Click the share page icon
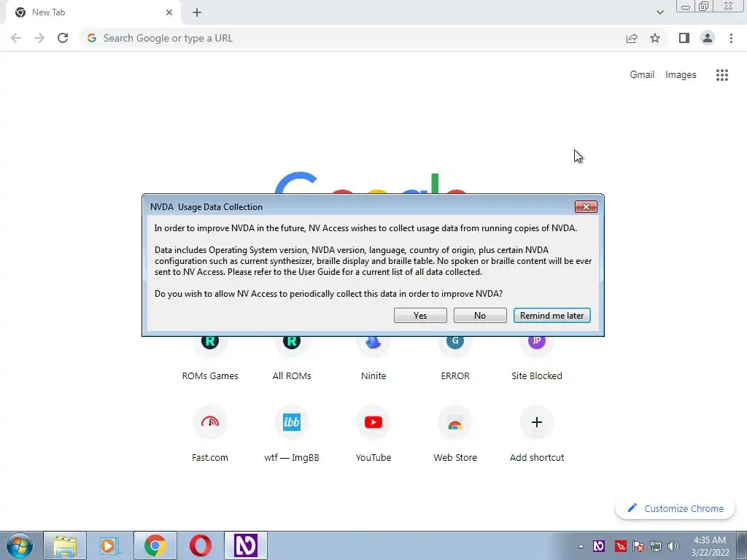Screen dimensions: 747x560 coord(632,38)
